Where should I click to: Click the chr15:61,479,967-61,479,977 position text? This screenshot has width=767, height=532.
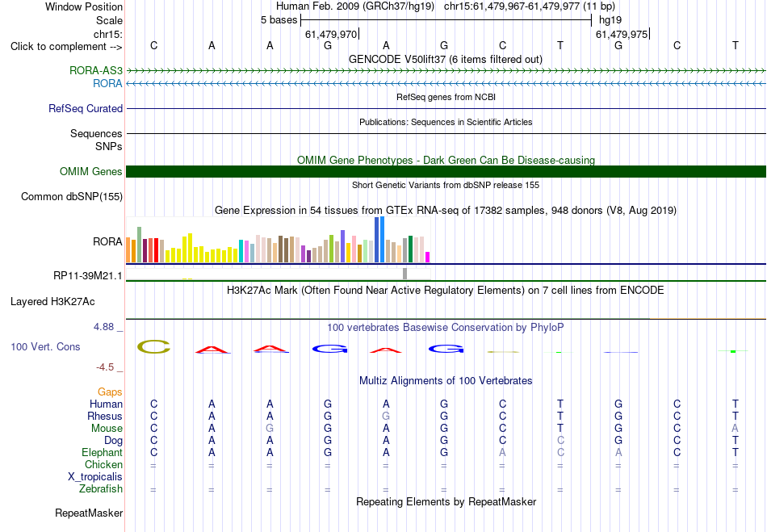pyautogui.click(x=530, y=6)
